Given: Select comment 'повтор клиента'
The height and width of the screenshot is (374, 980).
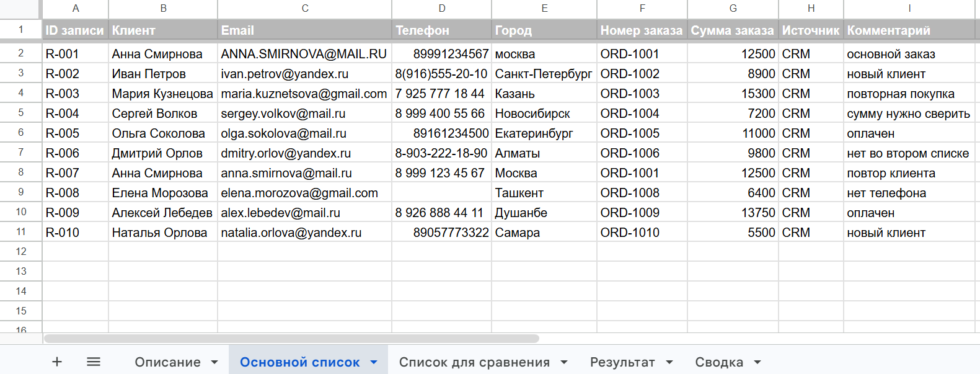Looking at the screenshot, I should (x=909, y=173).
